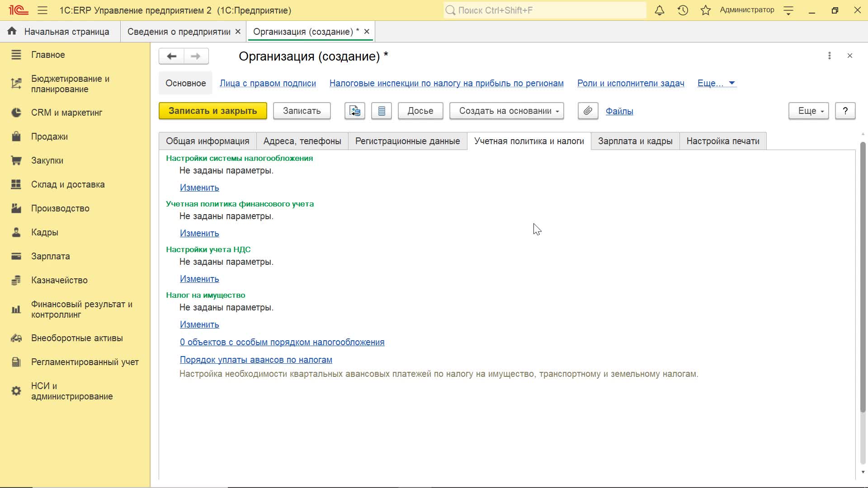Click the three-dots form options icon
This screenshot has width=868, height=488.
pos(829,56)
